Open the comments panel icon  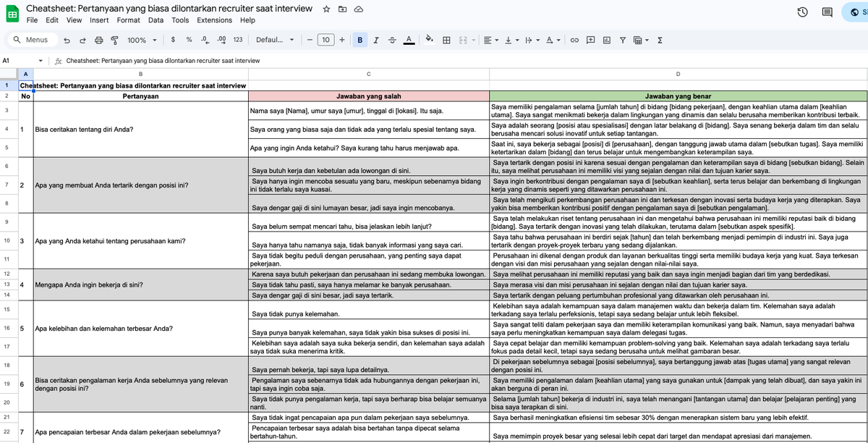point(827,12)
